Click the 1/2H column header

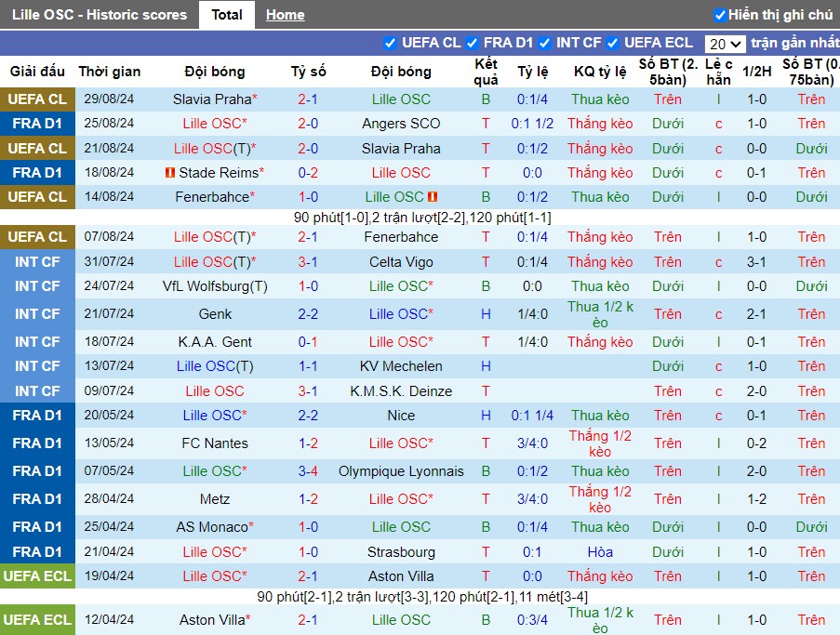tap(756, 72)
